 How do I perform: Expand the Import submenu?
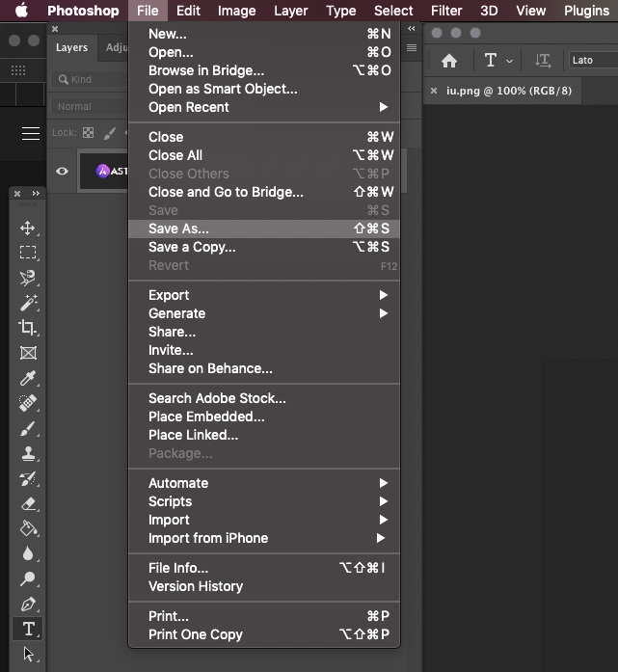click(x=264, y=520)
